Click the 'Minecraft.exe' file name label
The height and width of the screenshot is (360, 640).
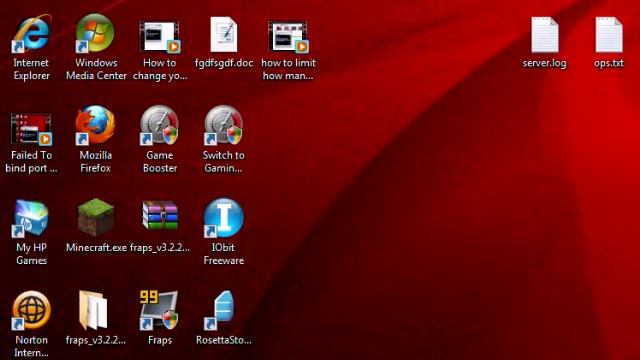(x=96, y=248)
